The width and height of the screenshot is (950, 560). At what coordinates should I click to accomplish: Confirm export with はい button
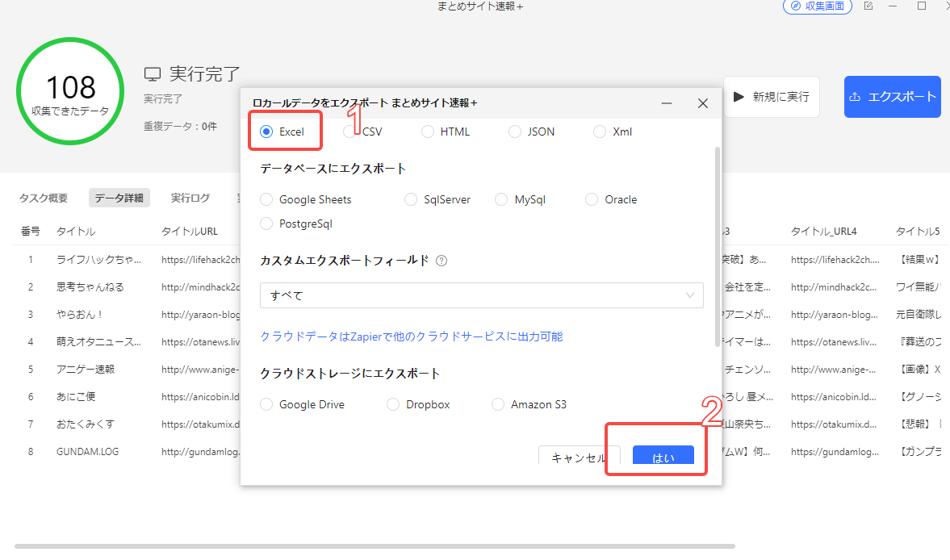(x=663, y=458)
